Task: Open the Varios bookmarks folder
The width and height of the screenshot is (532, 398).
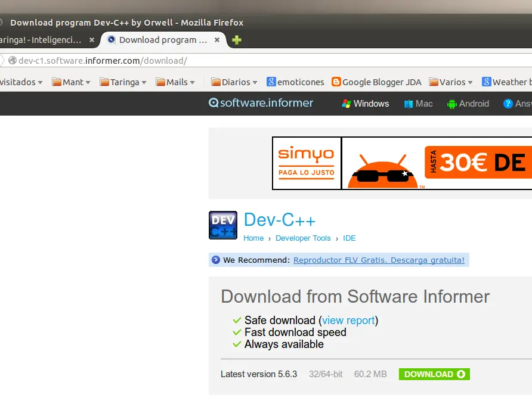Action: (450, 82)
